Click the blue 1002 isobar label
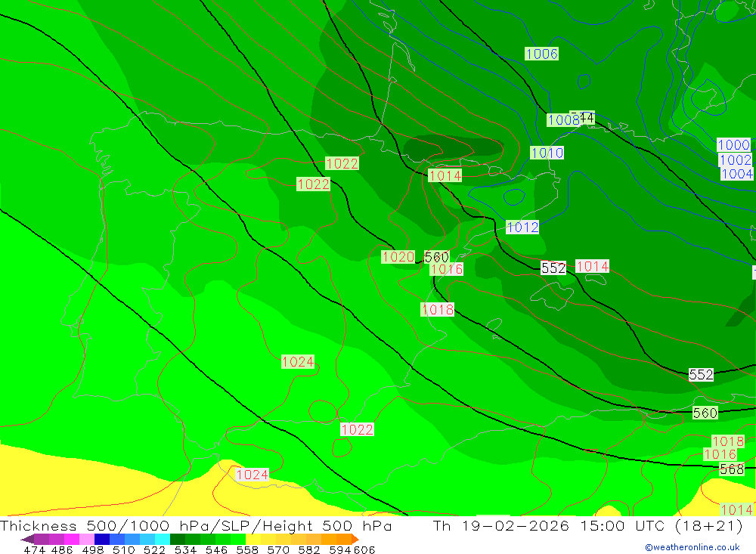The height and width of the screenshot is (554, 756). point(736,159)
